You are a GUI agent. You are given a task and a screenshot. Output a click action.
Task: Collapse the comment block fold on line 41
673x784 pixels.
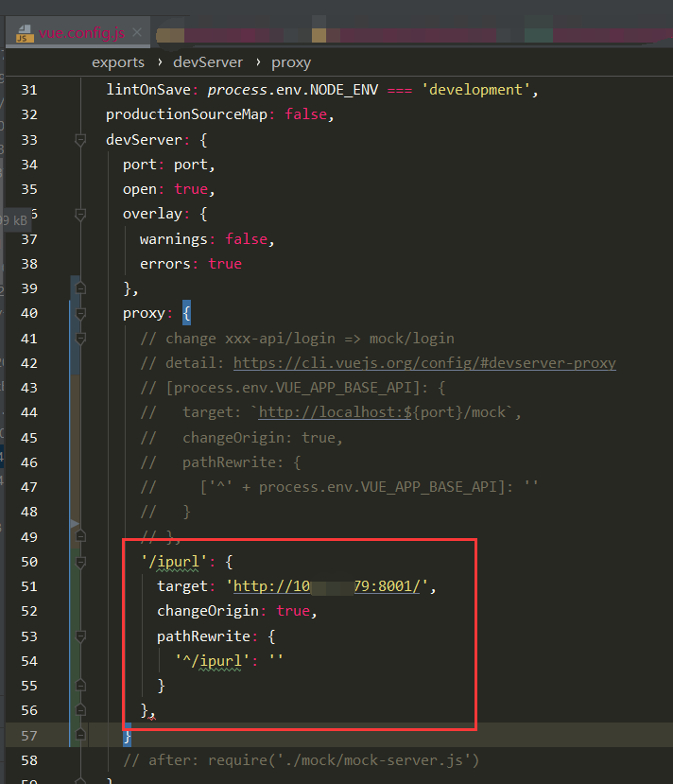coord(80,339)
